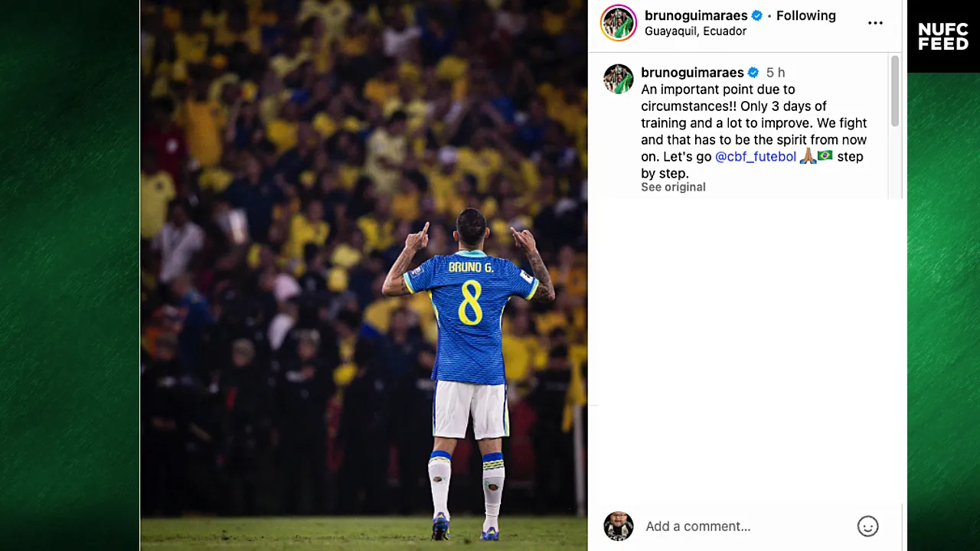Click the verified badge in post header
The image size is (980, 551).
[757, 15]
